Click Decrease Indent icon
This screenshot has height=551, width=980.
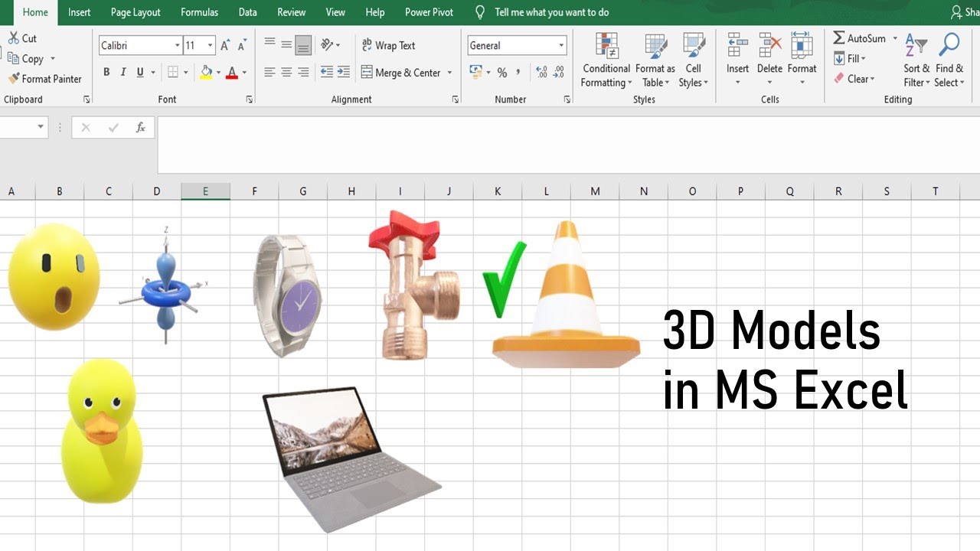point(327,73)
